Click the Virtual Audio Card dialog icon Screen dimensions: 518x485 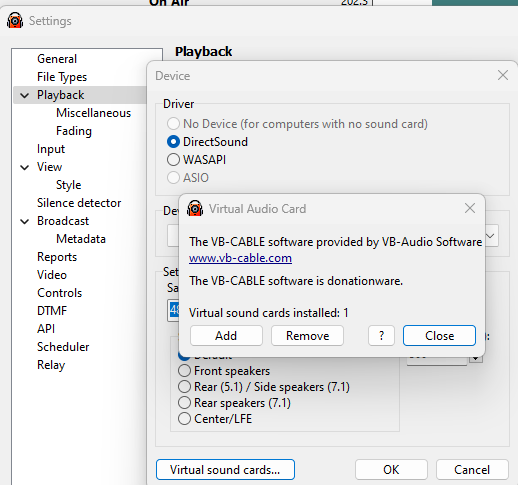(x=195, y=208)
